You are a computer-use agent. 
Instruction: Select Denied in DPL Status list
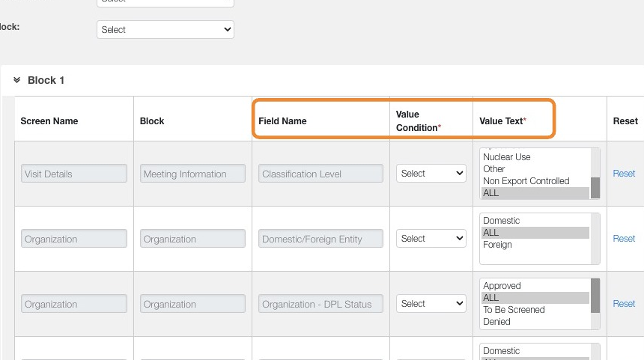tap(496, 322)
